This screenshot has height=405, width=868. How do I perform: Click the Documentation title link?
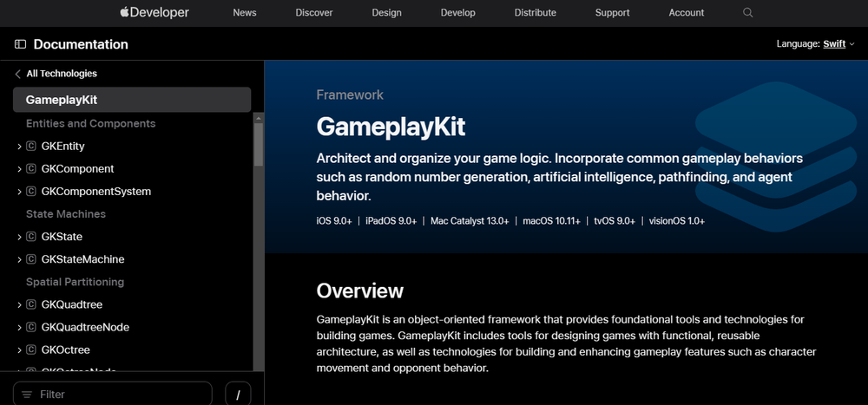[x=81, y=44]
